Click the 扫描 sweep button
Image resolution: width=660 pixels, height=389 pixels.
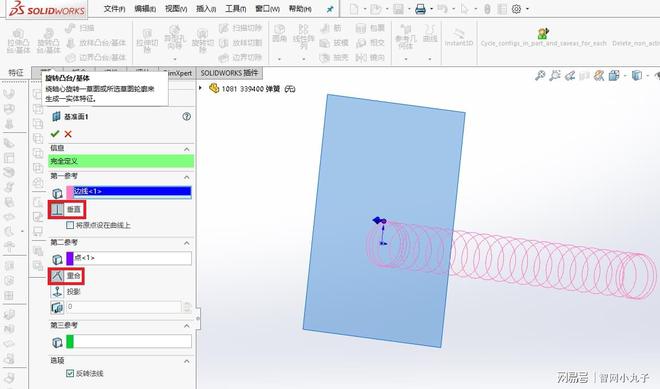[x=80, y=28]
